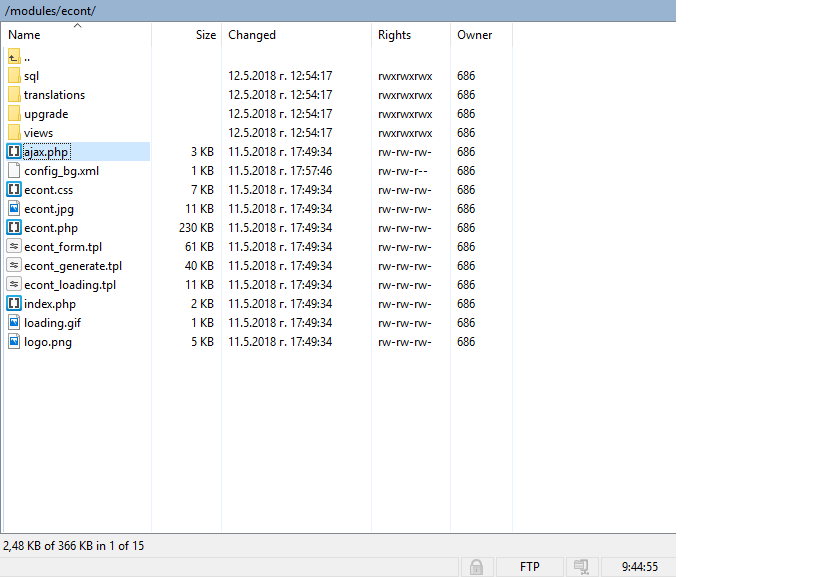The height and width of the screenshot is (577, 819).
Task: Select the '..' parent directory entry
Action: point(27,57)
